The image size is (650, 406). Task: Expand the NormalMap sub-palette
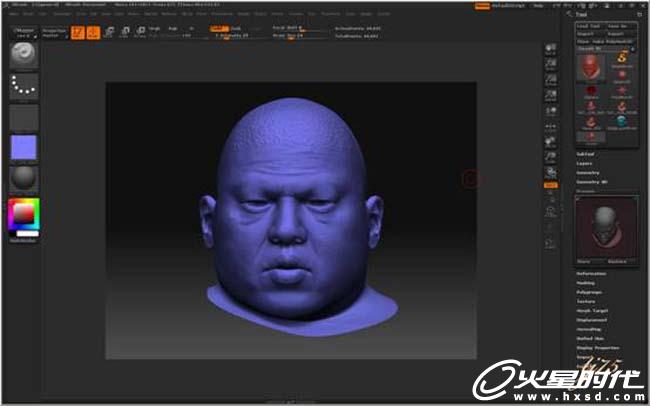click(589, 329)
